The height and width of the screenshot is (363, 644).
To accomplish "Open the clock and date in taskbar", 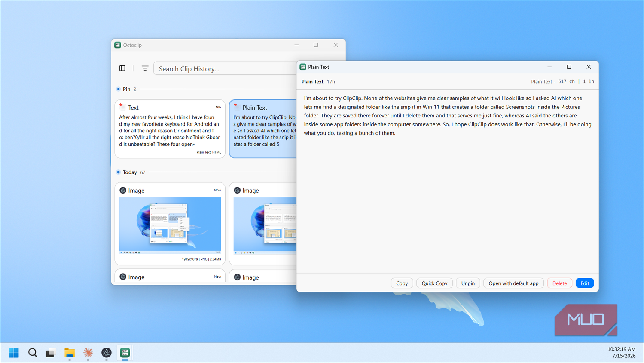I will (x=621, y=353).
